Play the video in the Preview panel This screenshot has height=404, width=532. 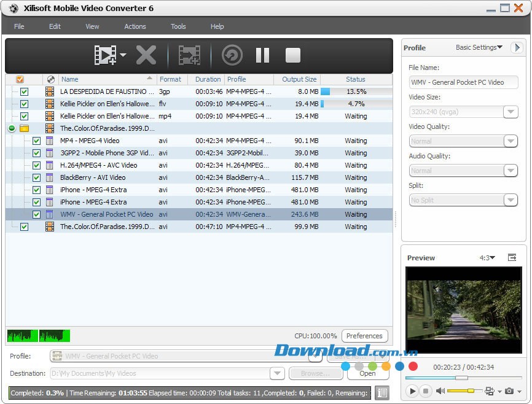(x=412, y=391)
